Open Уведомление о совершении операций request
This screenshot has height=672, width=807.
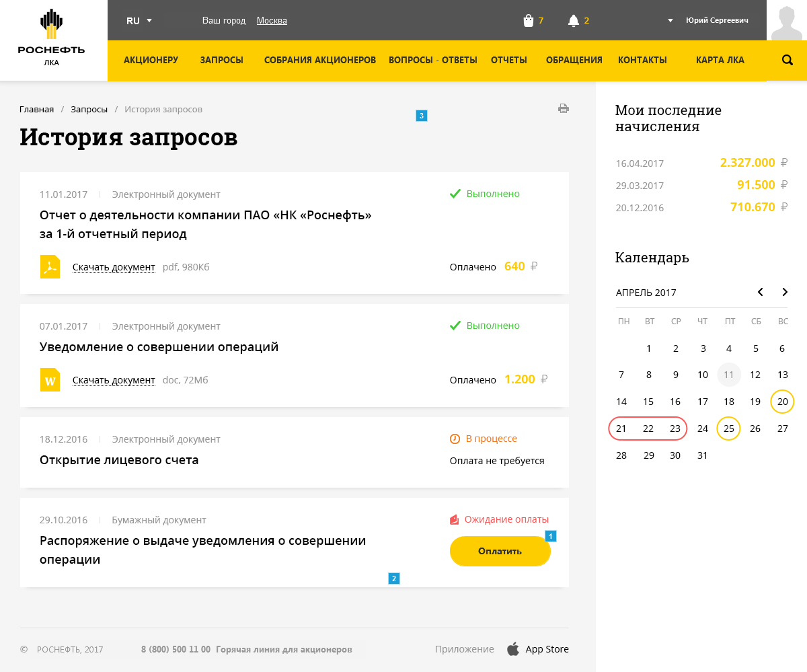pyautogui.click(x=159, y=347)
